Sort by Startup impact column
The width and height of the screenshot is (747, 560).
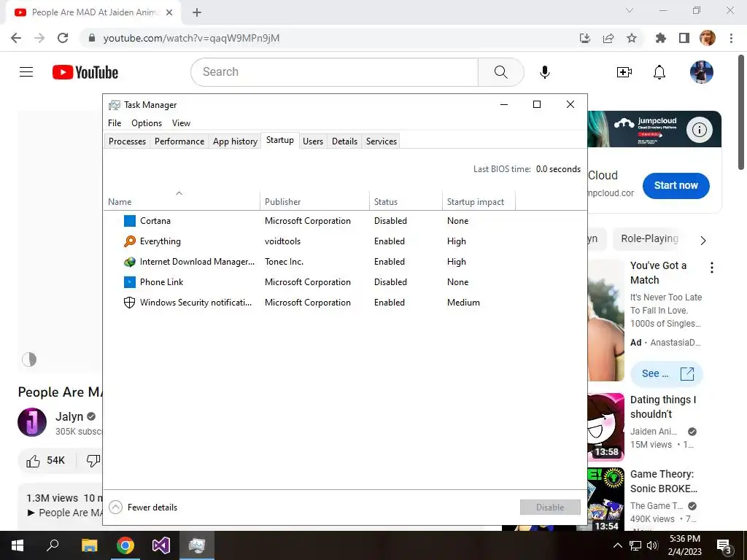(479, 202)
